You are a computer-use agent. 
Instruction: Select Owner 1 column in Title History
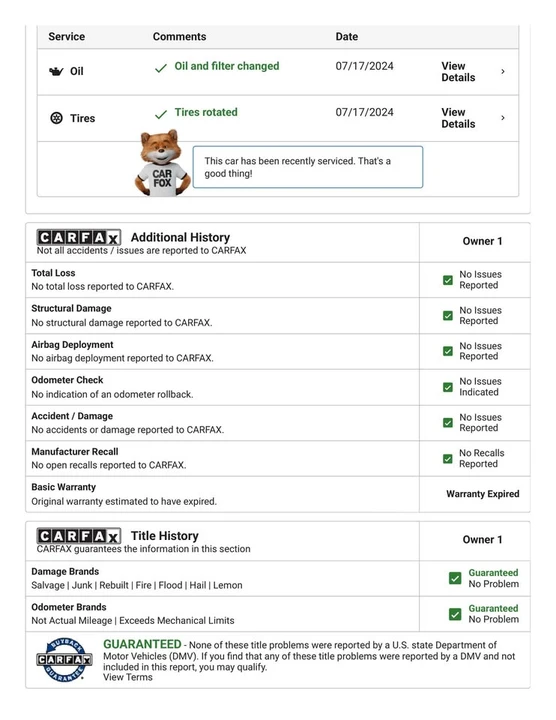(482, 540)
